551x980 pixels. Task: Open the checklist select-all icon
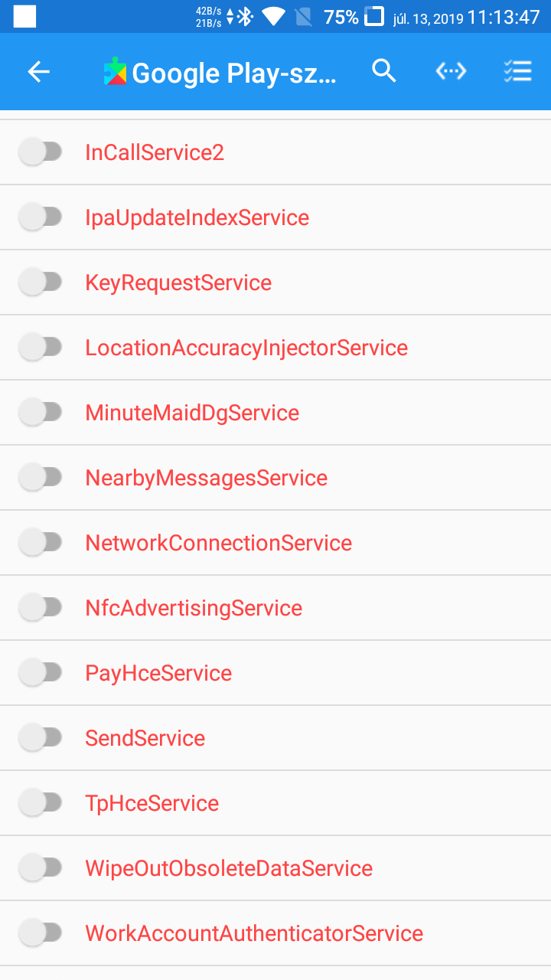click(518, 71)
